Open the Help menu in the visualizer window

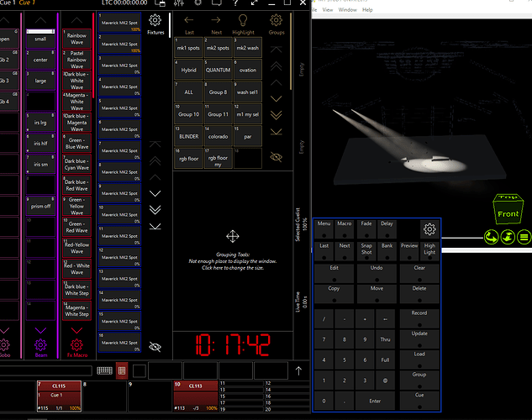click(x=367, y=10)
